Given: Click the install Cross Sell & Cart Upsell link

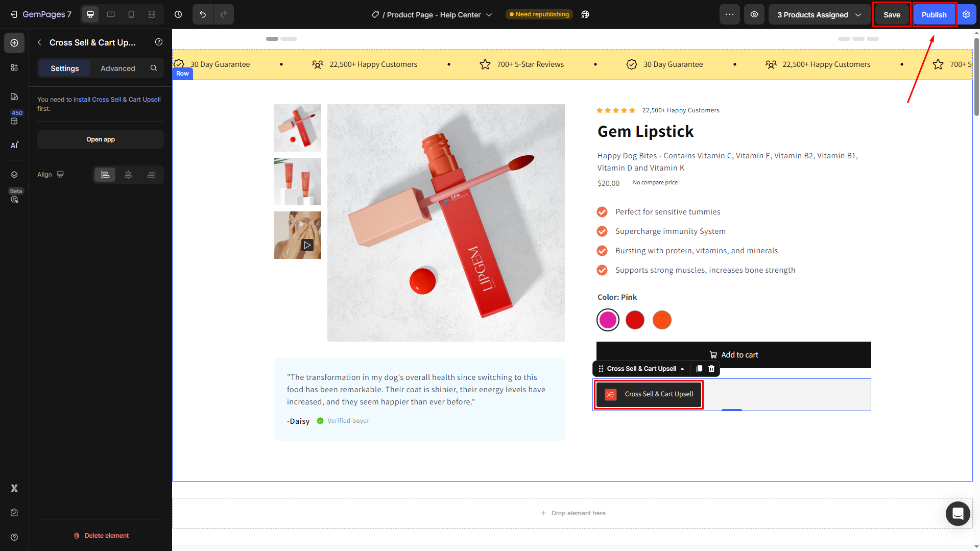Looking at the screenshot, I should [x=117, y=100].
